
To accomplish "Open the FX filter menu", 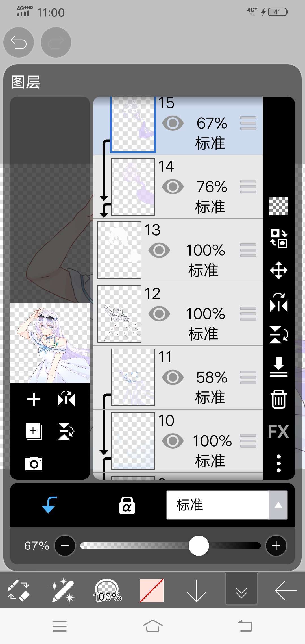I will 278,432.
